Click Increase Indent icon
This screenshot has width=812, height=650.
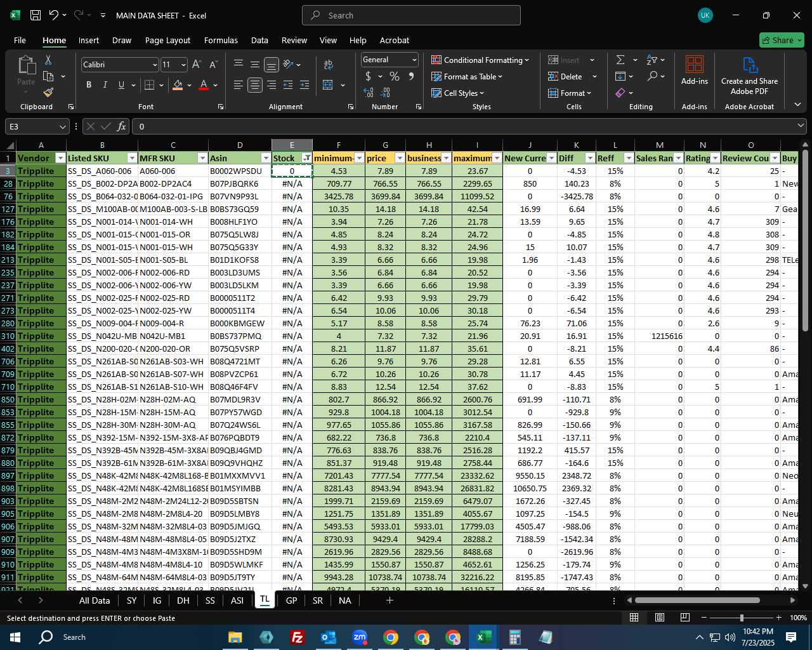(x=304, y=85)
